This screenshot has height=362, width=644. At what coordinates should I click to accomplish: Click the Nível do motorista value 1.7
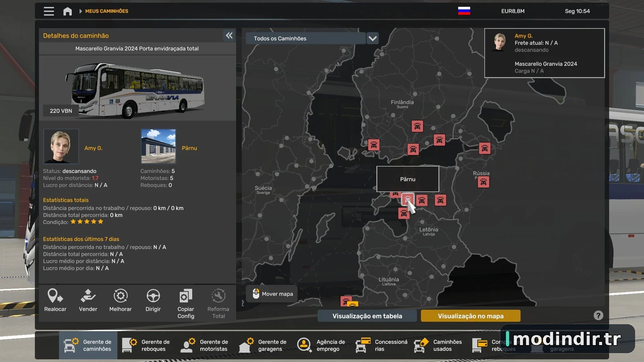pos(95,178)
